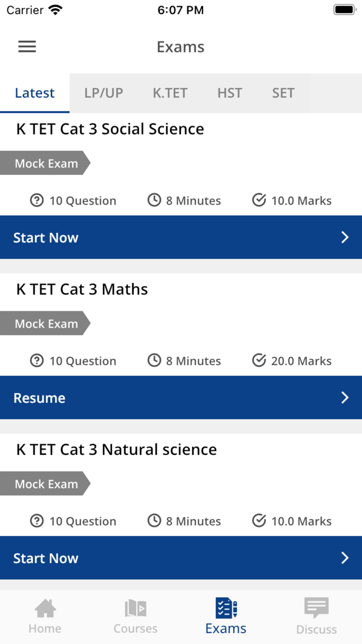Expand Start Now chevron for Natural science
Screen dimensions: 362x644
click(x=345, y=558)
